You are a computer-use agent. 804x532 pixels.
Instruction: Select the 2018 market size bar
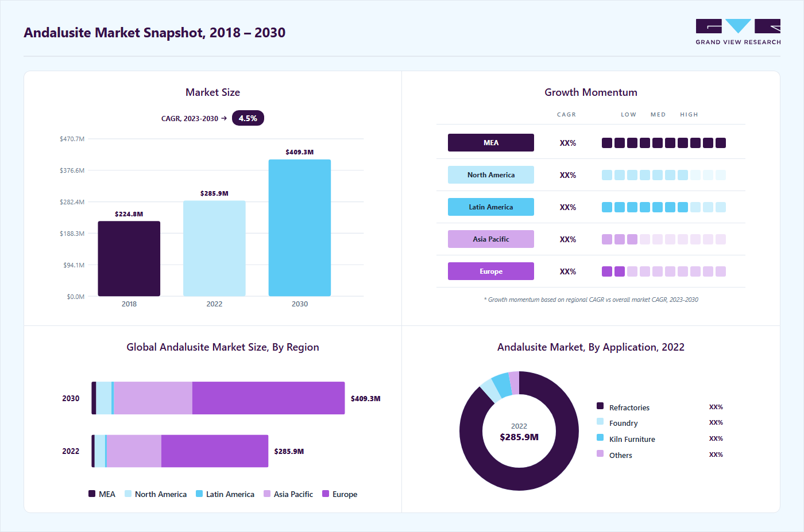click(129, 259)
